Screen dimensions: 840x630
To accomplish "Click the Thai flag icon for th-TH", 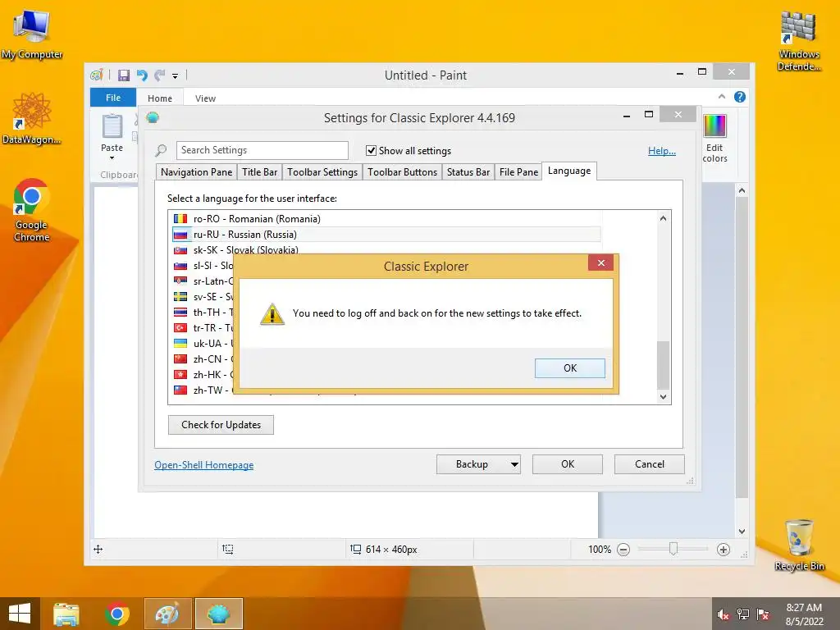I will (180, 312).
